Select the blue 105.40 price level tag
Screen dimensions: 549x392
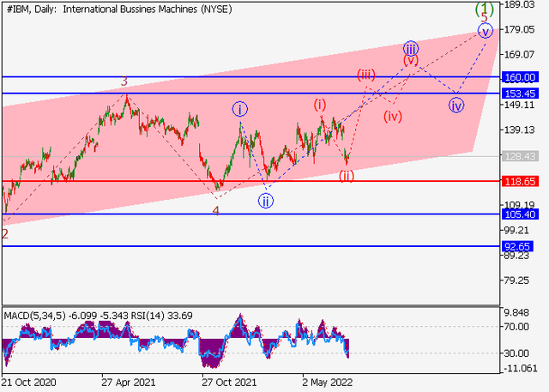[x=520, y=214]
